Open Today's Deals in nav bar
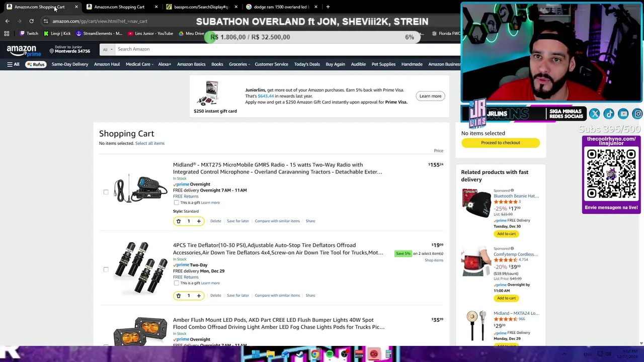This screenshot has width=644, height=362. tap(307, 64)
